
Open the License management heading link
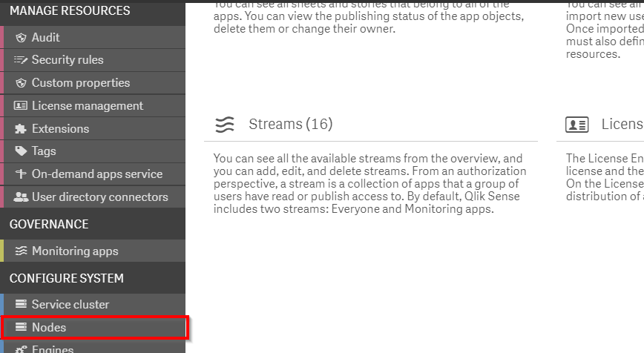point(622,124)
